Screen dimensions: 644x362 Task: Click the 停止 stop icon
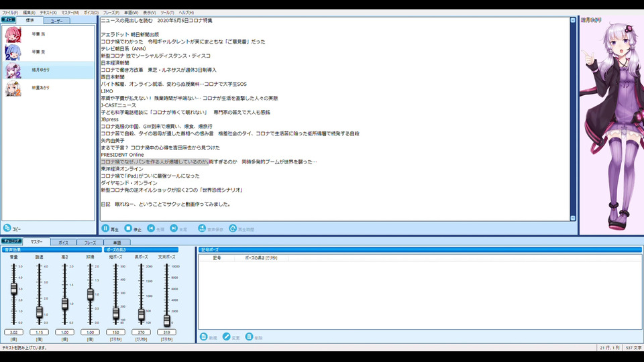[x=129, y=228]
